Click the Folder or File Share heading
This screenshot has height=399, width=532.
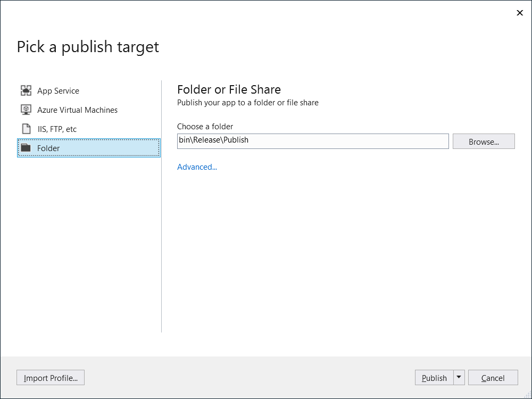[x=229, y=89]
